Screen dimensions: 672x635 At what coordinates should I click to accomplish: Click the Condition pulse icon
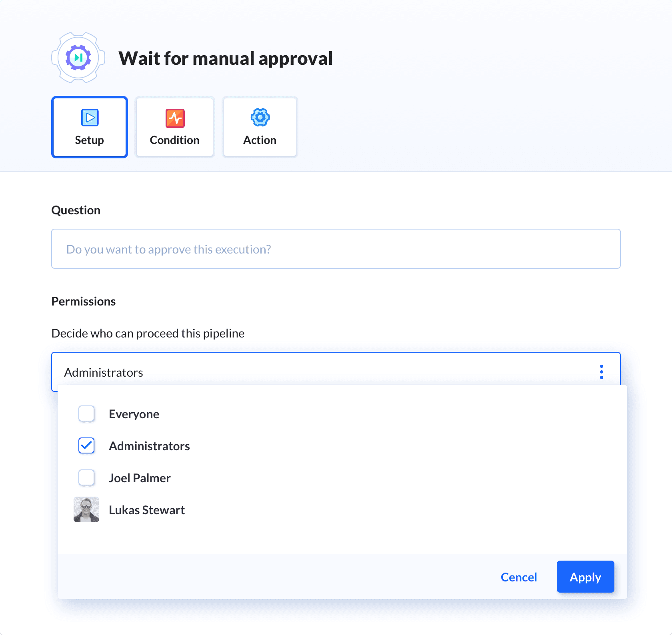(x=175, y=118)
